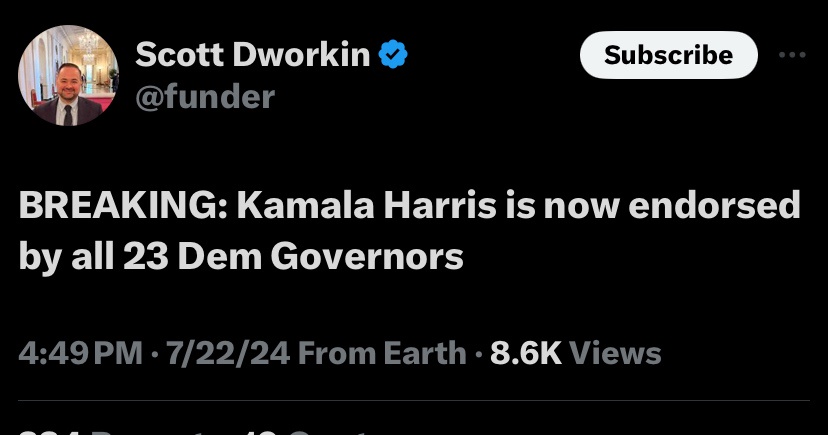Screen dimensions: 828x435
Task: Select the 7/22/24 post date
Action: (x=228, y=353)
